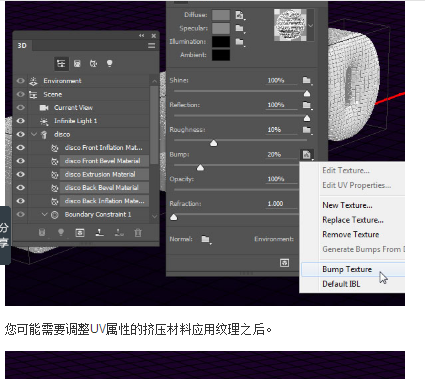
Task: Select Boundary Constraint 1 row
Action: [x=88, y=214]
